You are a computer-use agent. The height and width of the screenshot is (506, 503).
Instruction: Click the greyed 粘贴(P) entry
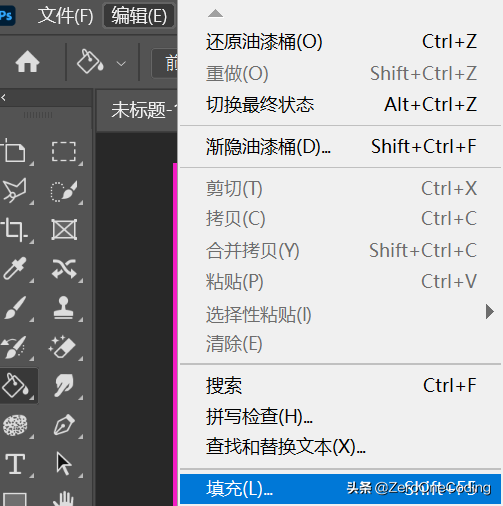pyautogui.click(x=340, y=282)
